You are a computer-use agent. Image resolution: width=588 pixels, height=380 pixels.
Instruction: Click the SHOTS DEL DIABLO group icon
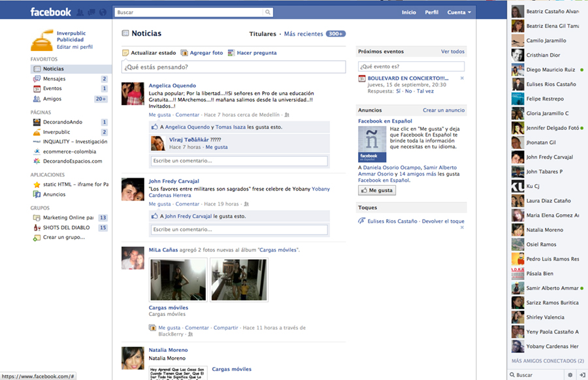(x=37, y=227)
